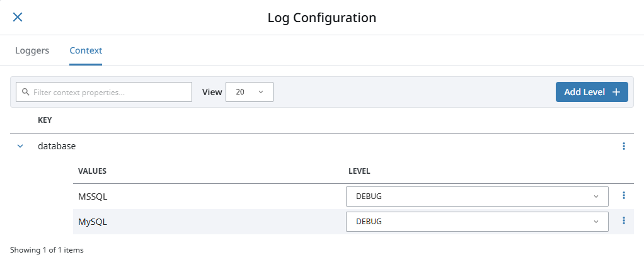The width and height of the screenshot is (644, 262).
Task: Select the database key name
Action: coord(57,146)
